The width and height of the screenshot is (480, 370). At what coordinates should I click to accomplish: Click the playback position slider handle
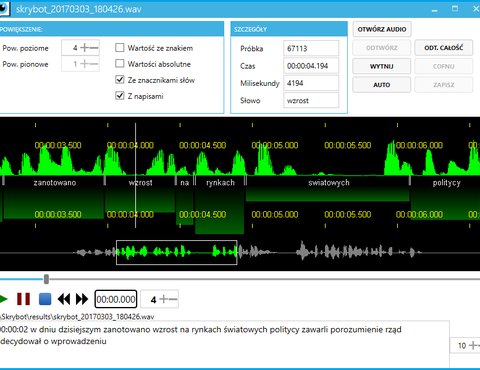point(46,279)
